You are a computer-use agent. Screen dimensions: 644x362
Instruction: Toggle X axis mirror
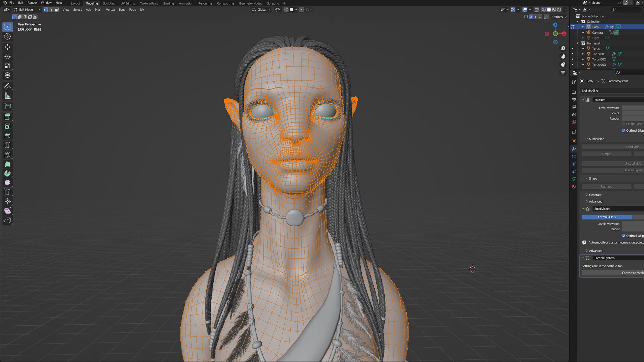[x=531, y=17]
